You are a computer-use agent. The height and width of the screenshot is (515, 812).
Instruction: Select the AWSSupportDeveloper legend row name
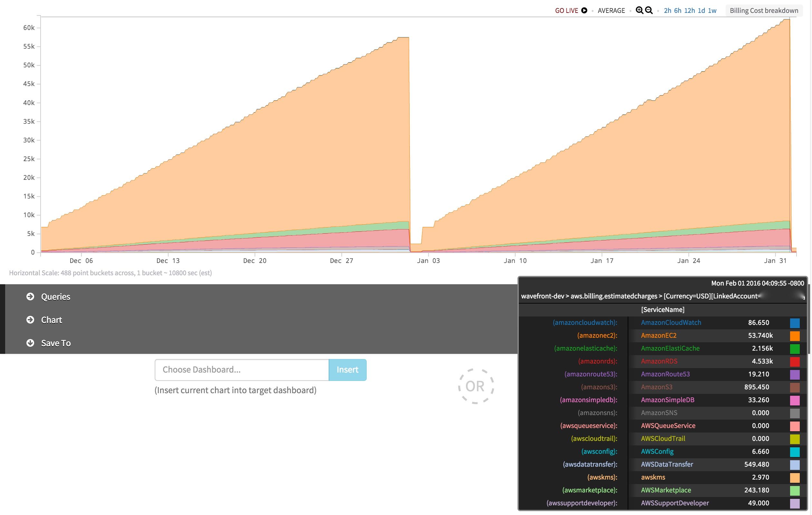click(675, 503)
